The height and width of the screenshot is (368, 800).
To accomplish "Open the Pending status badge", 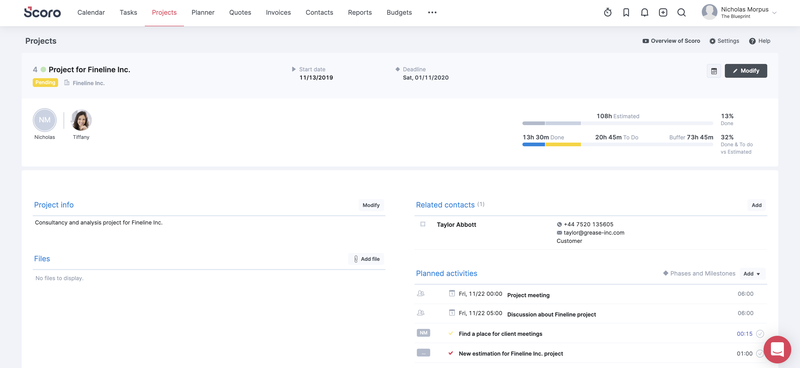I will pyautogui.click(x=45, y=82).
